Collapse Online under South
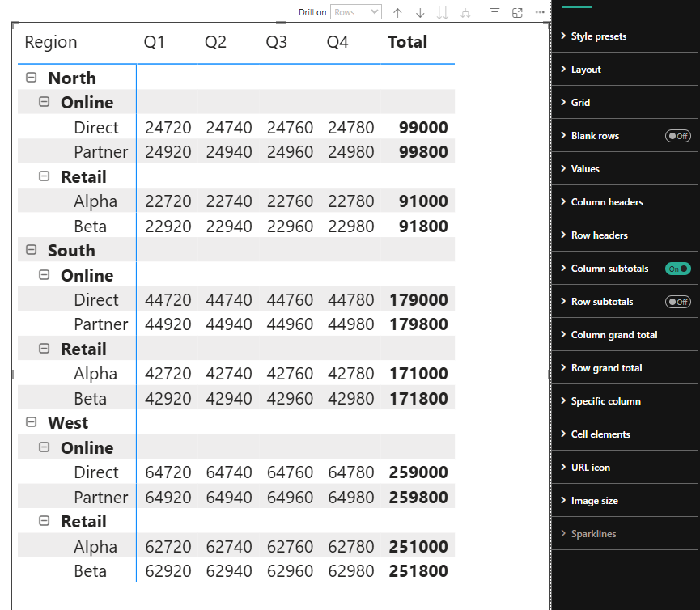The height and width of the screenshot is (610, 700). point(44,275)
